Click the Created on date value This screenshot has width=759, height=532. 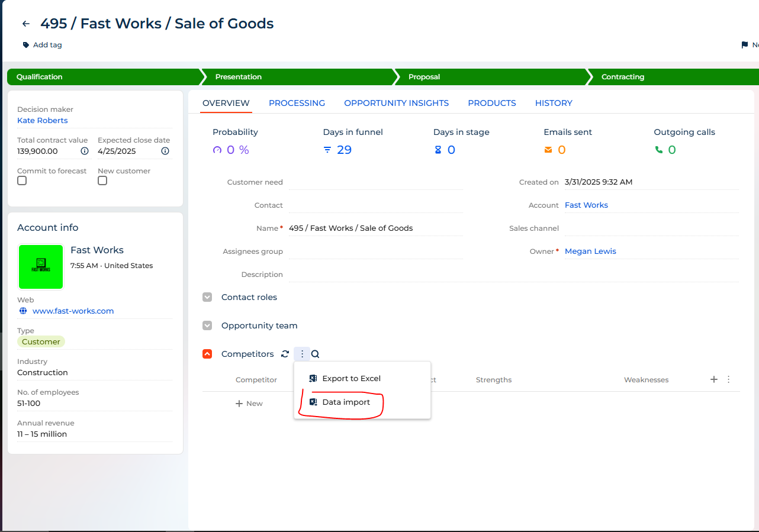pos(599,182)
